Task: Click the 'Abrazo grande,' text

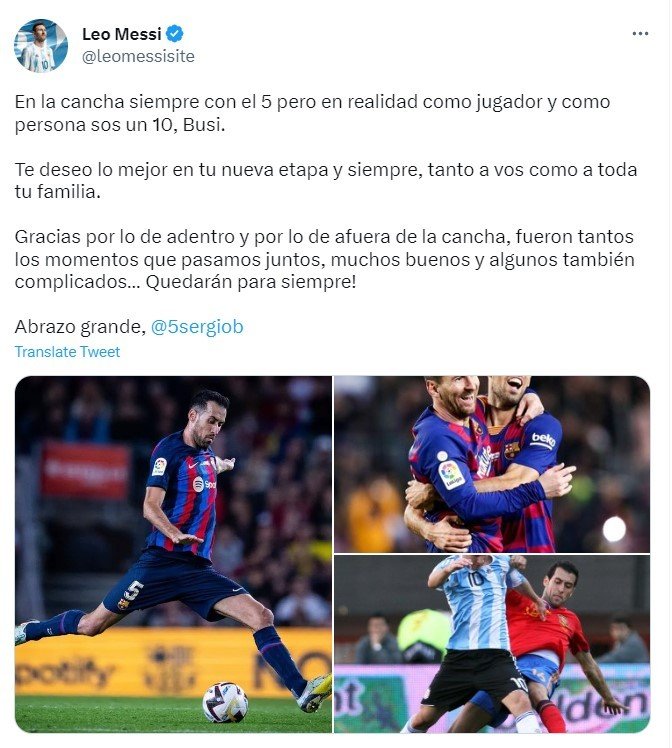Action: point(80,327)
